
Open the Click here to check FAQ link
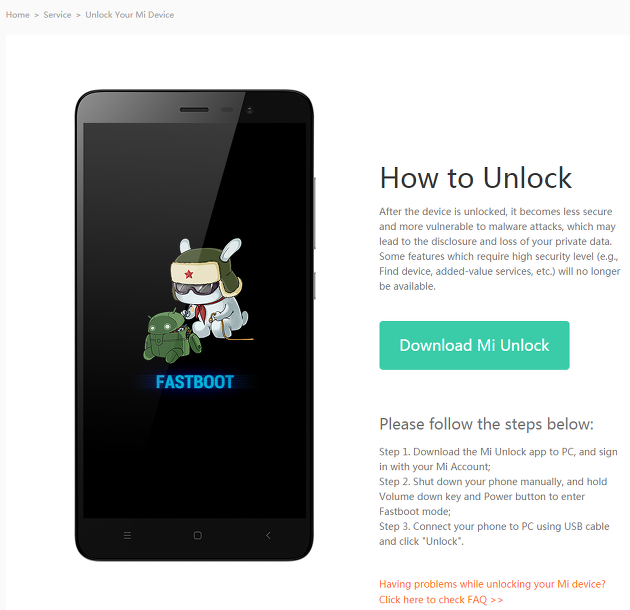(441, 600)
